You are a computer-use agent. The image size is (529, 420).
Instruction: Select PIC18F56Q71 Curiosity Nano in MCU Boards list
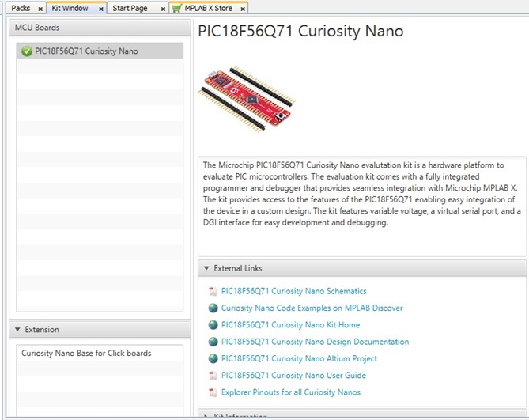coord(100,51)
